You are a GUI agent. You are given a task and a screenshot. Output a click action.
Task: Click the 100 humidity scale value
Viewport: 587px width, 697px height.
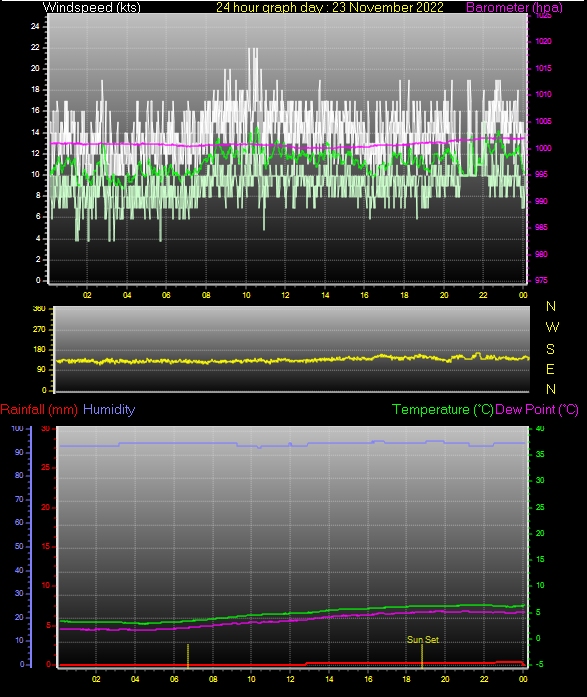[17, 429]
